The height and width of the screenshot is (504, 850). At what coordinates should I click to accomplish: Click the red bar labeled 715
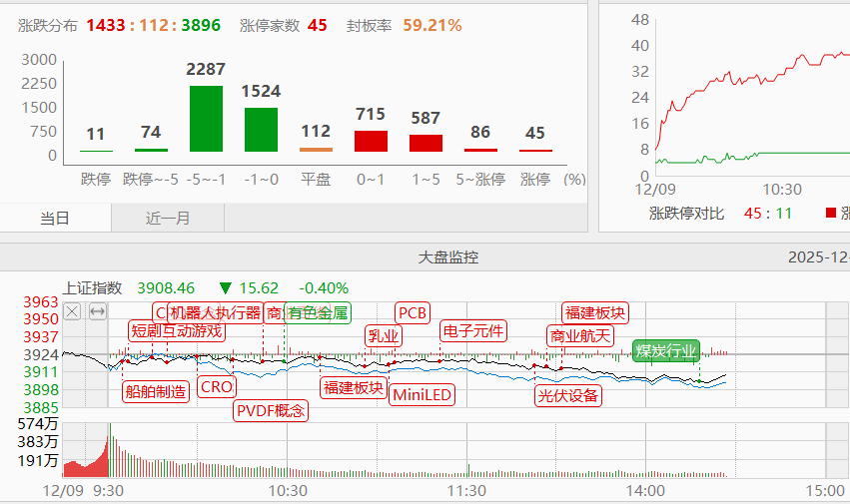371,141
